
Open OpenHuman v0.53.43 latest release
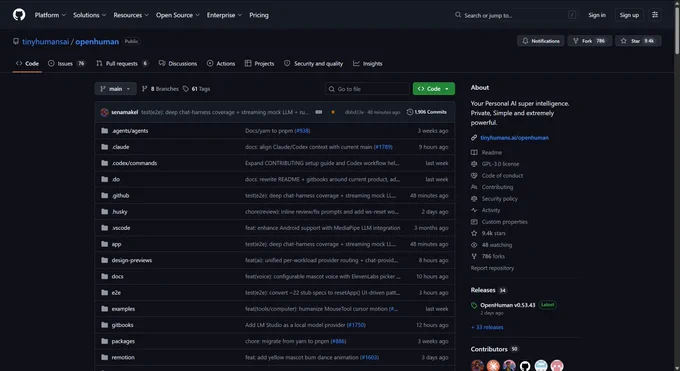[507, 305]
